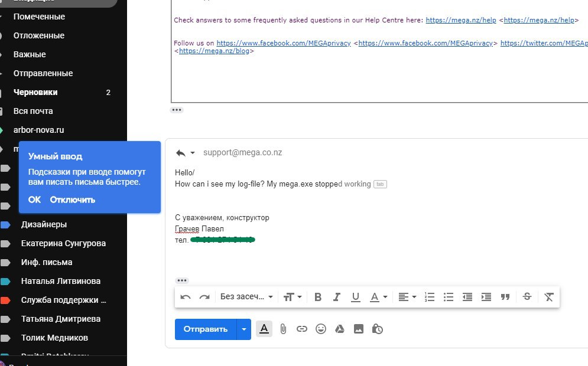Open reply type dropdown arrow
Viewport: 588px width, 366px height.
tap(193, 153)
